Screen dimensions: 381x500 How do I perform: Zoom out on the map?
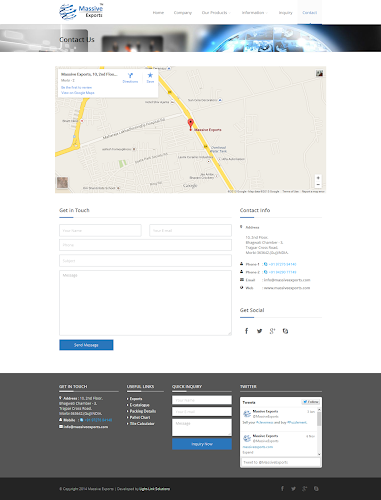pos(318,184)
